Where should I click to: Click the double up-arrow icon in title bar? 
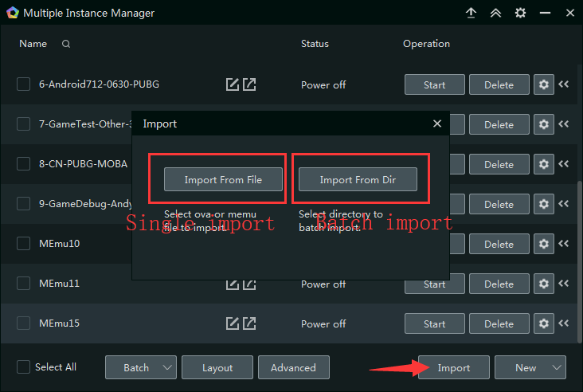tap(495, 14)
